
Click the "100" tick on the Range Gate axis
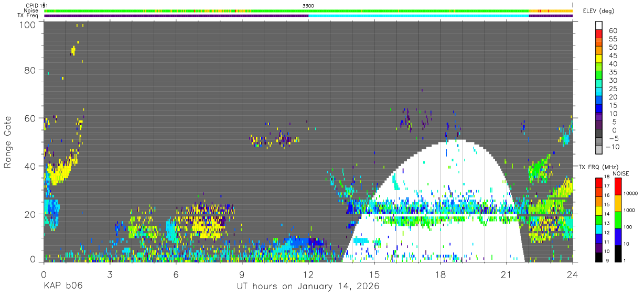pyautogui.click(x=27, y=24)
